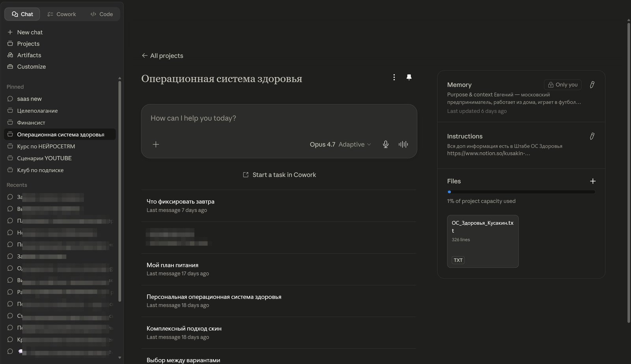Open pinned project Курс по НЕЙРОСЕТЯМ
This screenshot has width=631, height=364.
(60, 146)
